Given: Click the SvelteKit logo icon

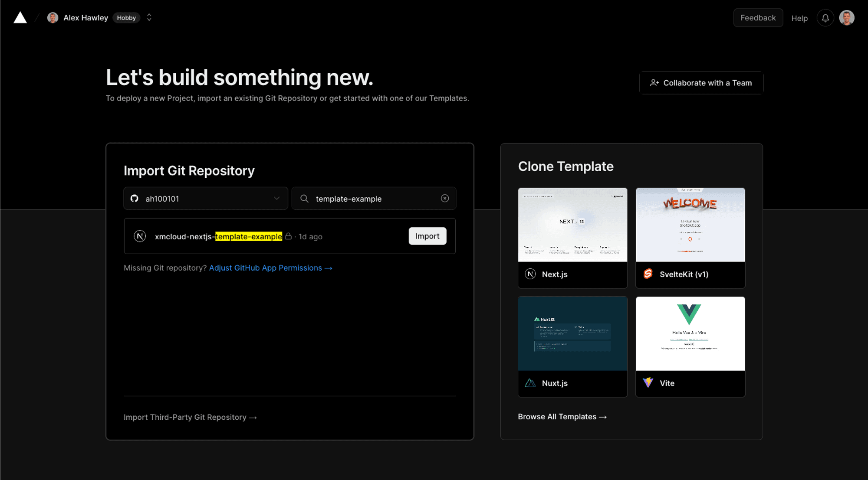Looking at the screenshot, I should pyautogui.click(x=648, y=274).
